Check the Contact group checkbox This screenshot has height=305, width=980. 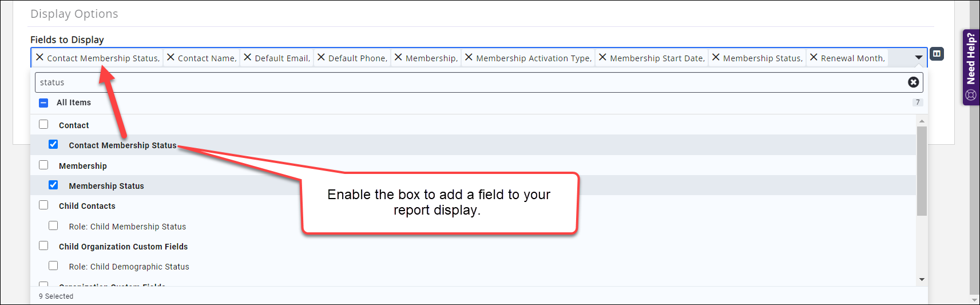point(43,124)
